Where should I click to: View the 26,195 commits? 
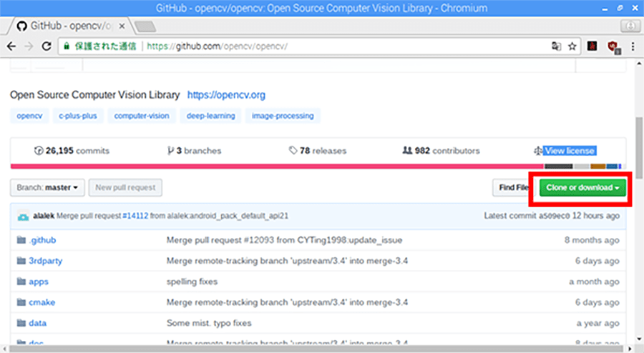[x=72, y=151]
